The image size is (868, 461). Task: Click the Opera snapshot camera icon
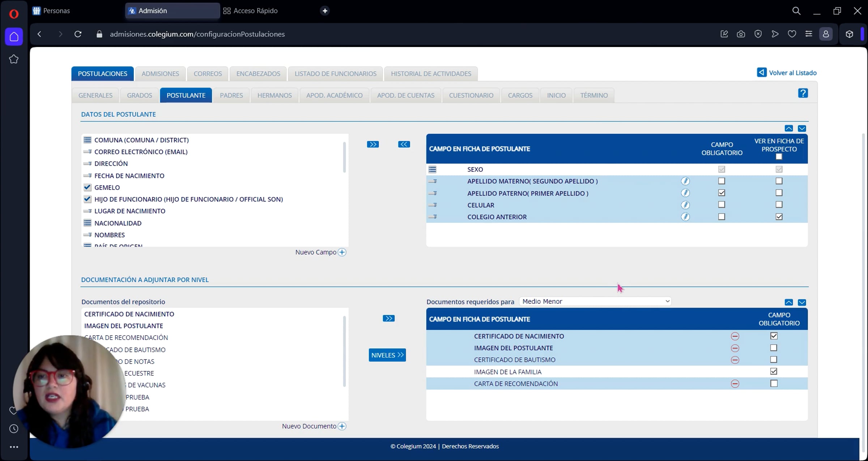point(741,34)
